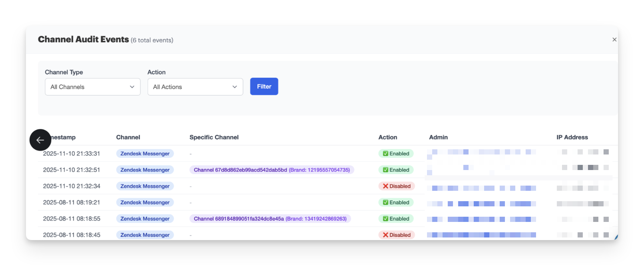Click the black back arrow button
The image size is (644, 266).
point(40,140)
